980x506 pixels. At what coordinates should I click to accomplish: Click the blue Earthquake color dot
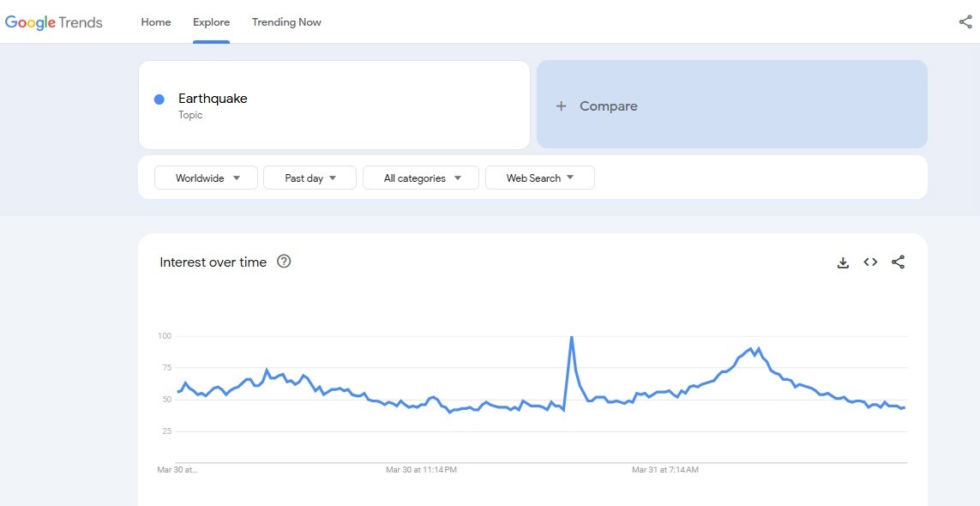tap(159, 99)
